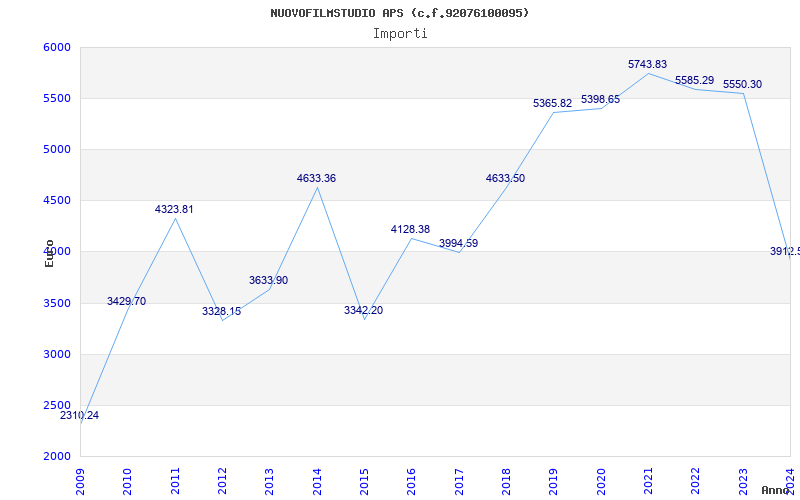Click x-axis year 2016

[x=412, y=482]
